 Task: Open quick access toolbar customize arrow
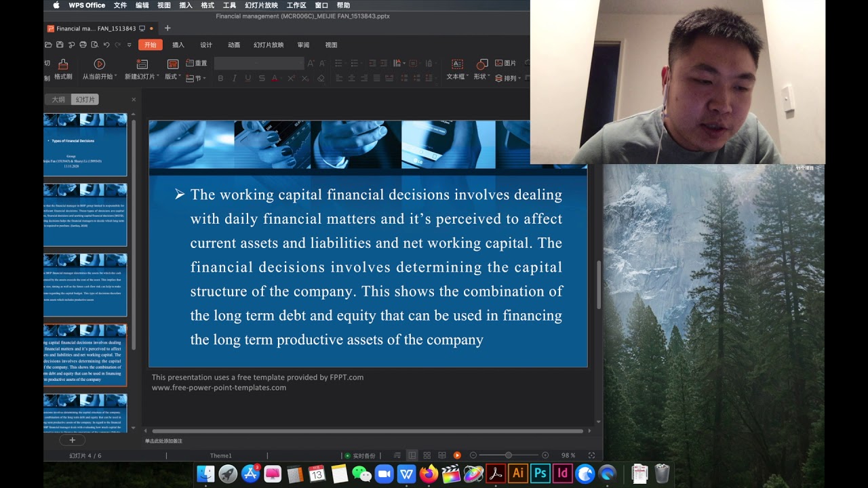click(130, 45)
